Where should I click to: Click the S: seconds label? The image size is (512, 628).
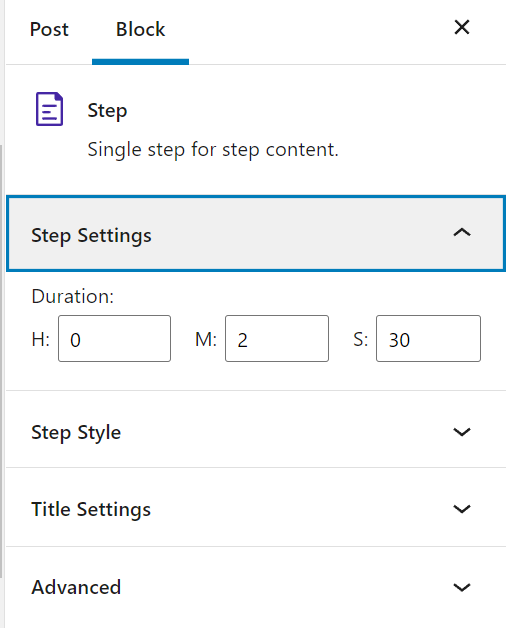(361, 340)
